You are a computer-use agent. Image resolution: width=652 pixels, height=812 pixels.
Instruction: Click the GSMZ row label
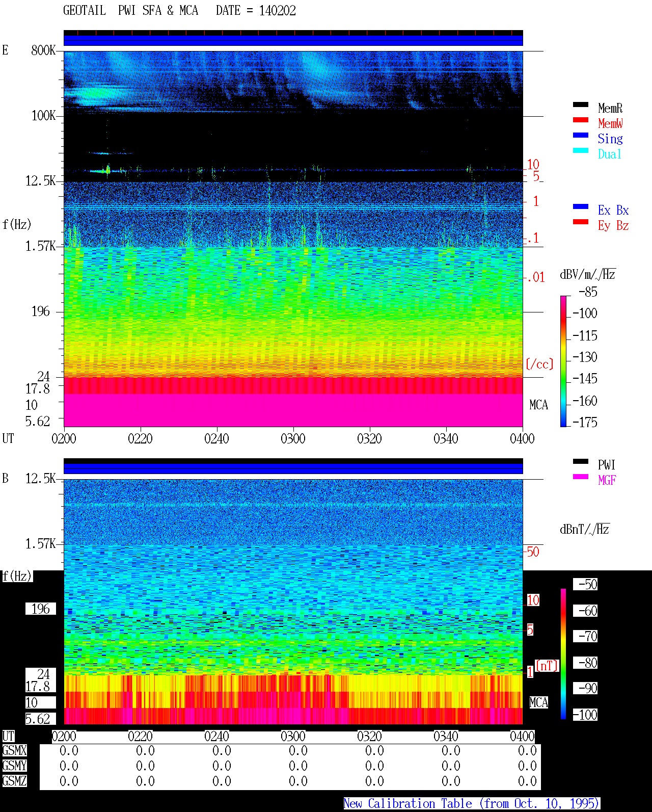tap(14, 781)
